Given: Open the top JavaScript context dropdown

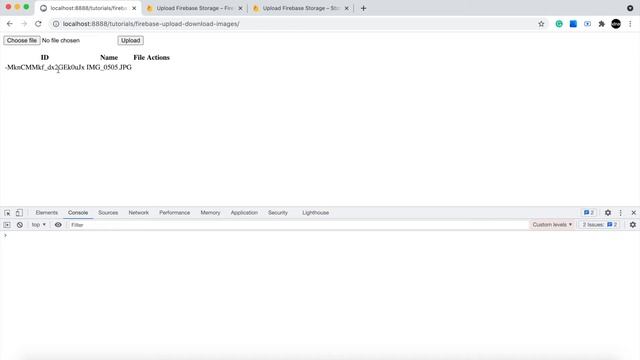Looking at the screenshot, I should [x=39, y=225].
